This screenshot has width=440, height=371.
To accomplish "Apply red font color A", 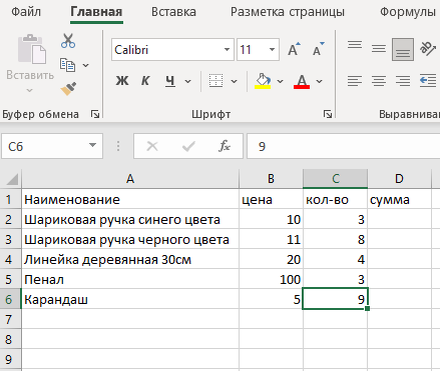I will [302, 81].
